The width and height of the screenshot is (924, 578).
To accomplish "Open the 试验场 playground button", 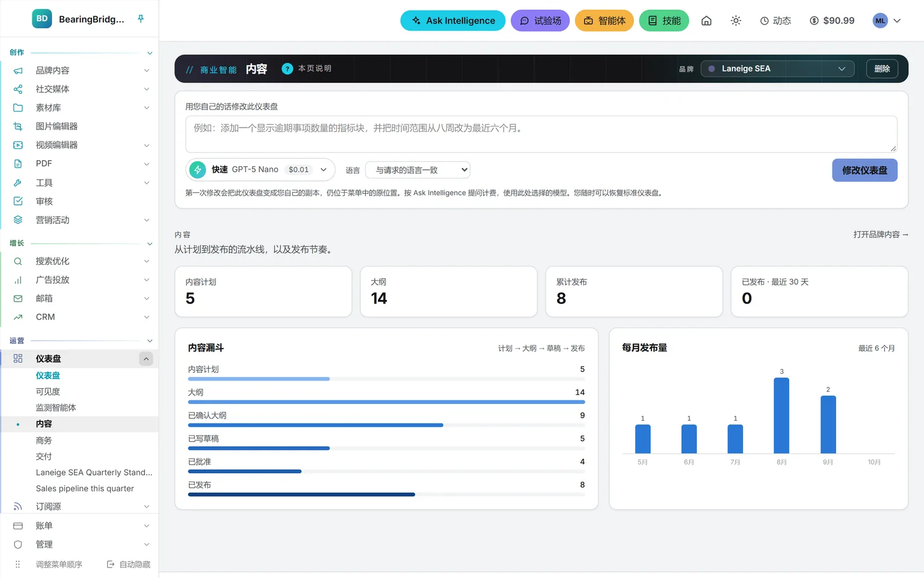I will point(540,20).
